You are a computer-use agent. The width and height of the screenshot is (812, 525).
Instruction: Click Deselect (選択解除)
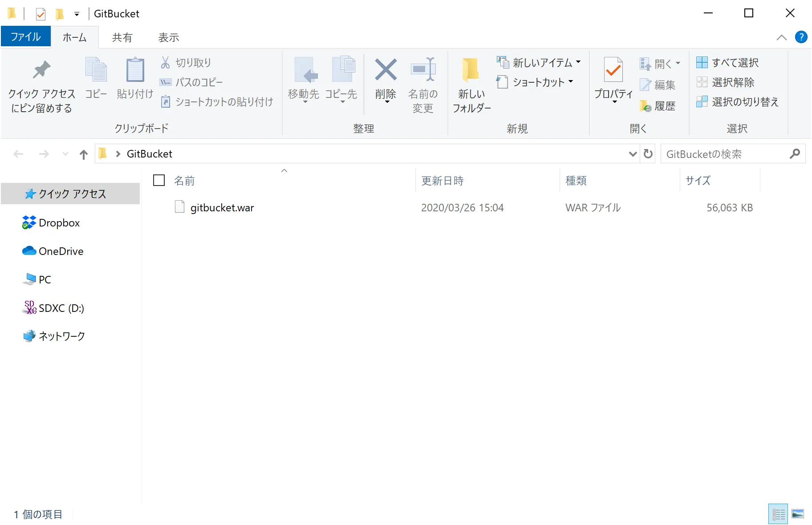(x=726, y=82)
